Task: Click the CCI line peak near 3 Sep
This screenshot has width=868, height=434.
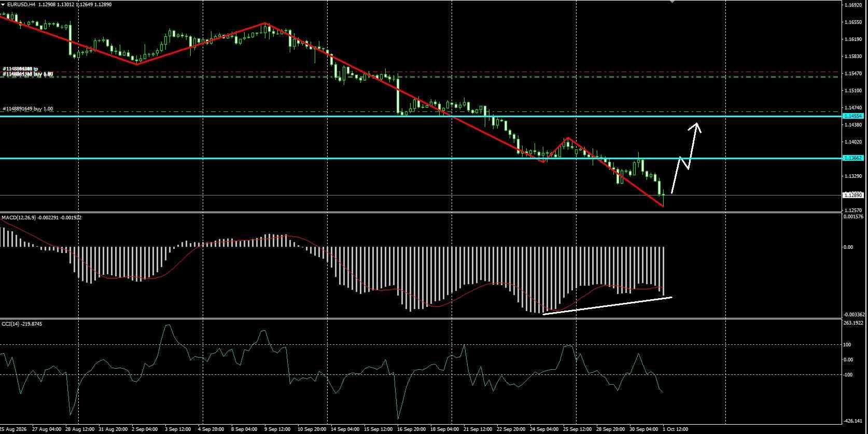Action: (167, 326)
